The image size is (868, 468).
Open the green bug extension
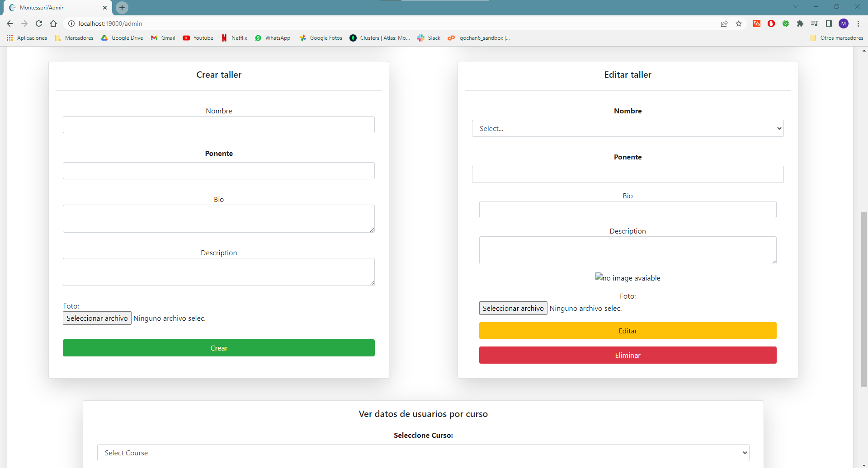click(x=786, y=23)
